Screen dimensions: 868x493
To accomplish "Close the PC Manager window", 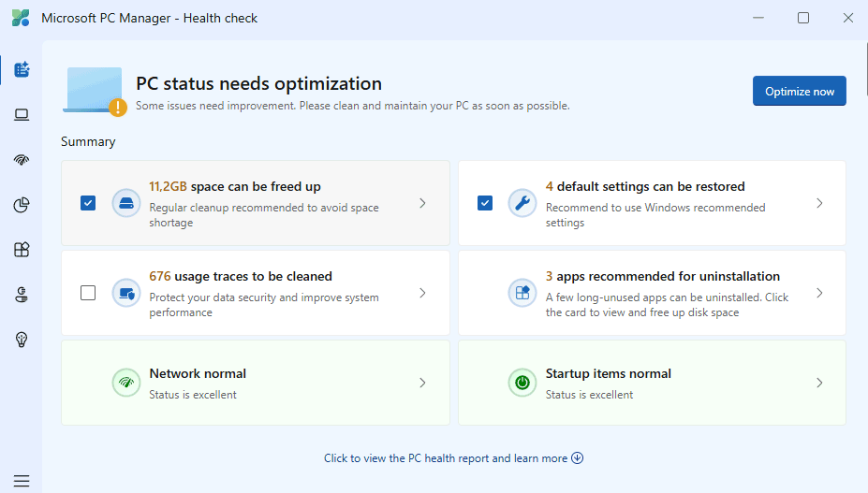I will click(848, 18).
